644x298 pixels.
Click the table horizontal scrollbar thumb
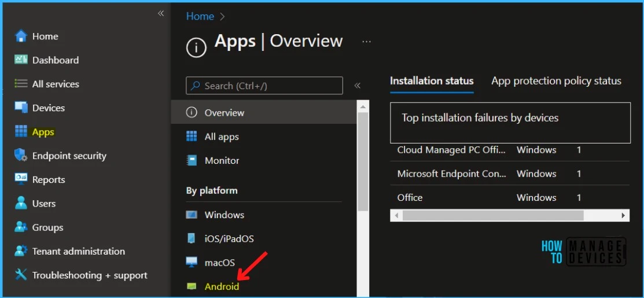pos(493,215)
